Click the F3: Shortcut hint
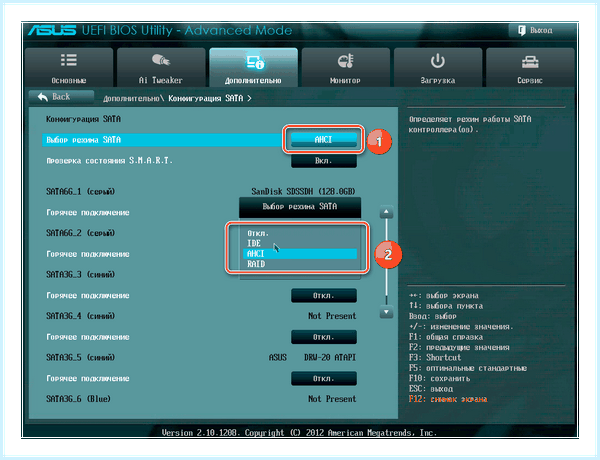Screen dimensions: 600x460 coord(435,358)
